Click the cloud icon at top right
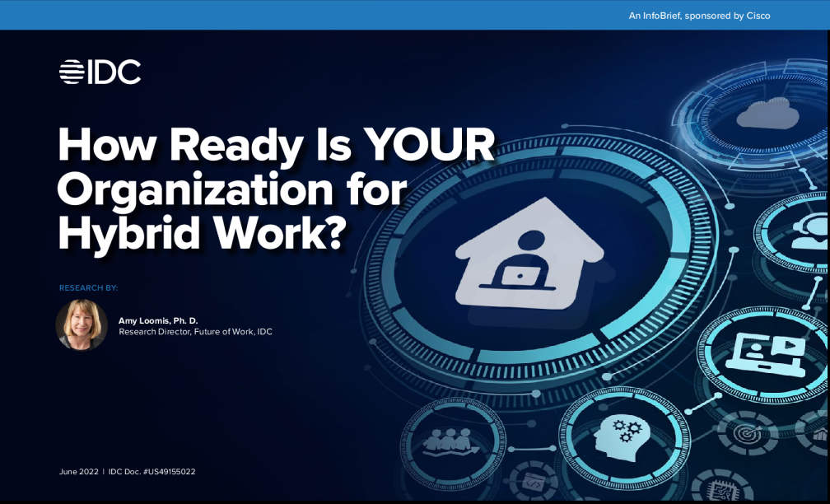This screenshot has width=830, height=504. [x=767, y=114]
